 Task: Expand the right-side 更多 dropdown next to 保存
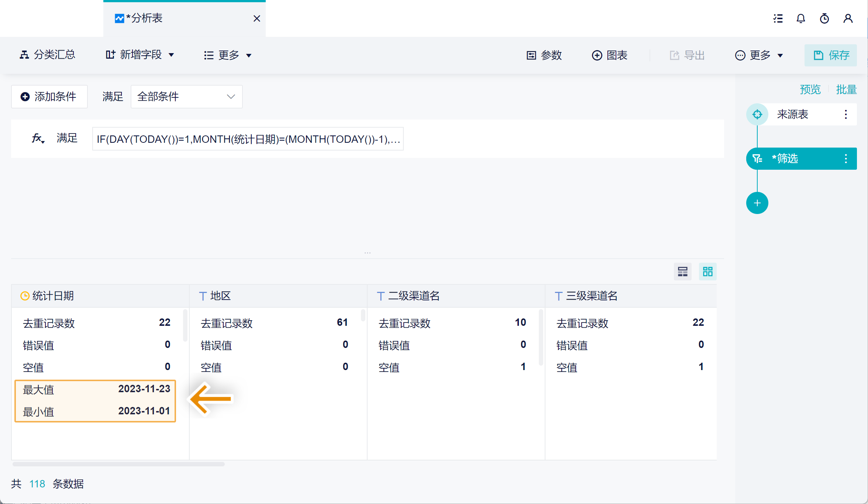[x=759, y=55]
